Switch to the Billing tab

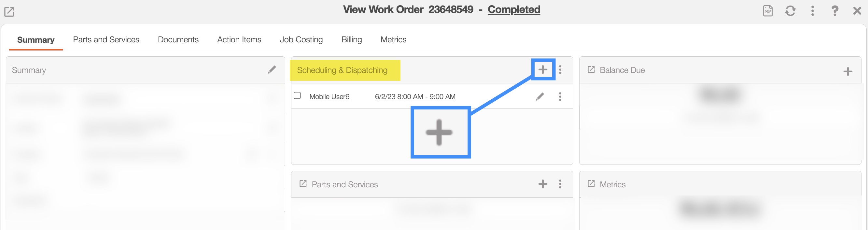click(351, 40)
